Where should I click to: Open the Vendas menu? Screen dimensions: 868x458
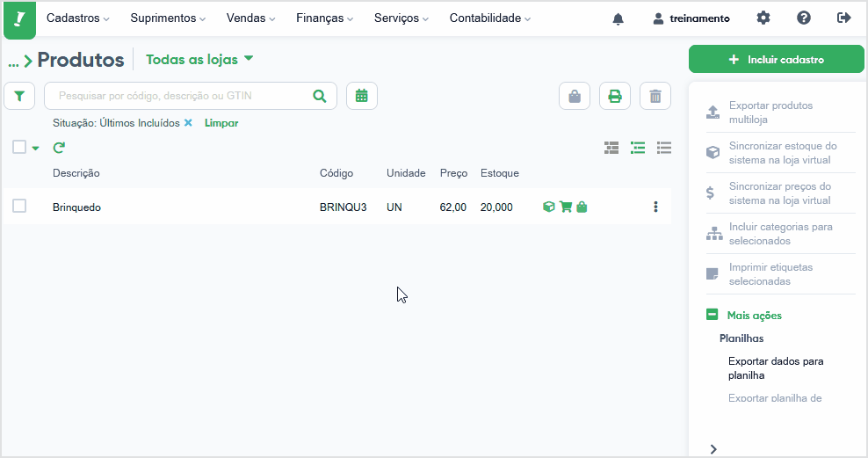[250, 18]
